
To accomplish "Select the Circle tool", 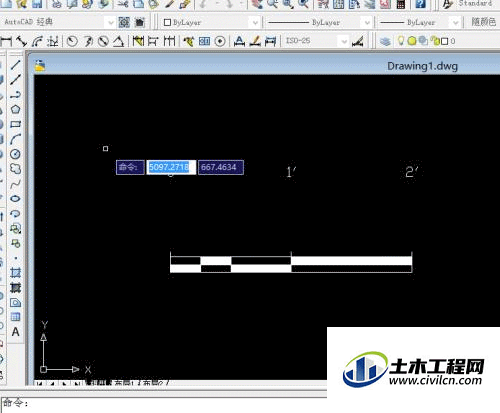I will (x=15, y=154).
